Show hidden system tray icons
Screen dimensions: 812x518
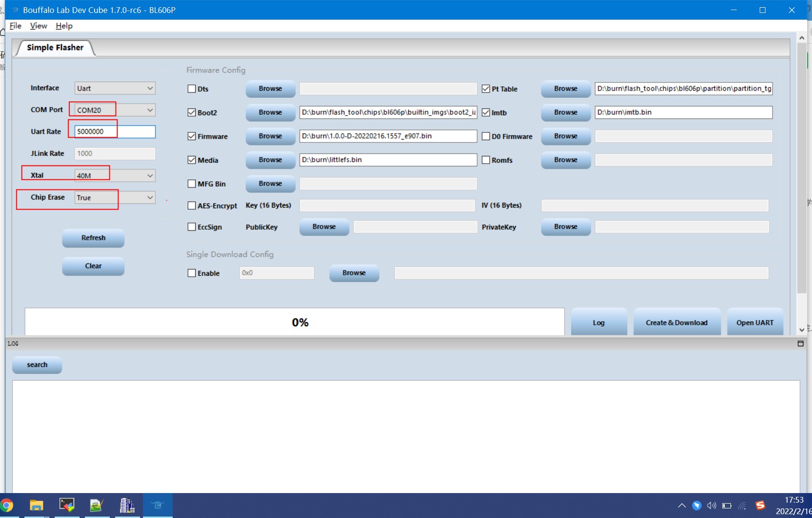click(x=682, y=506)
